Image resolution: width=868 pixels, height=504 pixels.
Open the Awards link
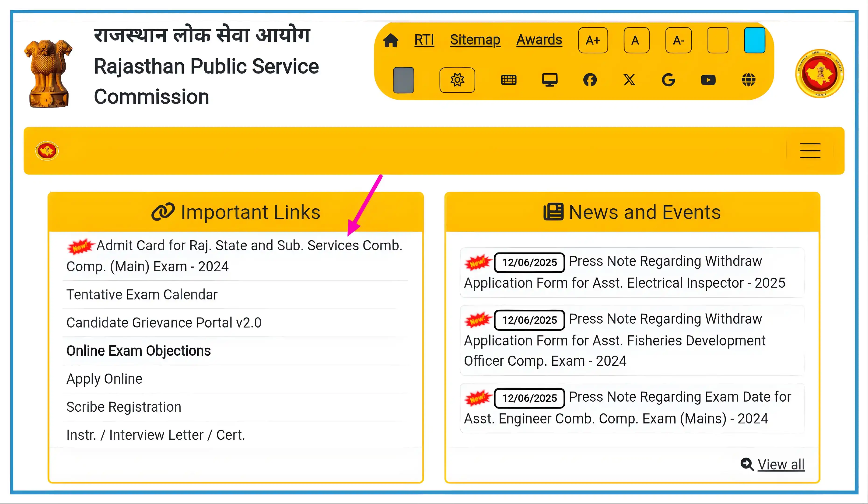tap(539, 40)
